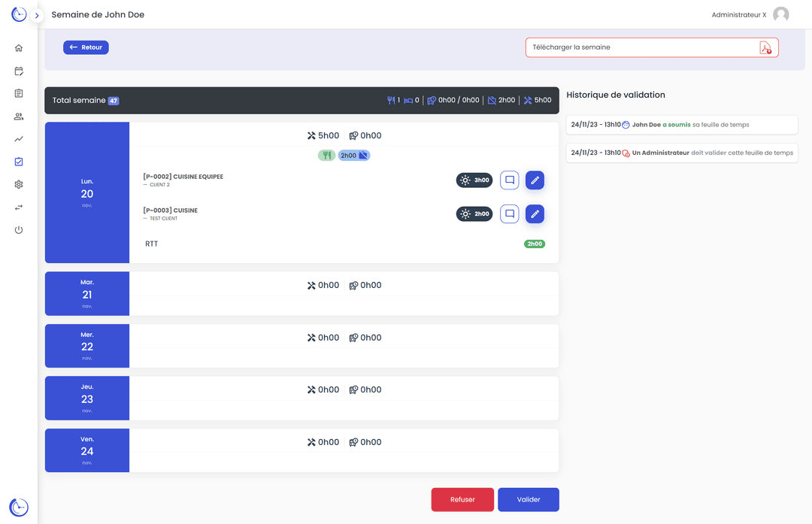Click the red Refuser button
812x524 pixels.
462,500
